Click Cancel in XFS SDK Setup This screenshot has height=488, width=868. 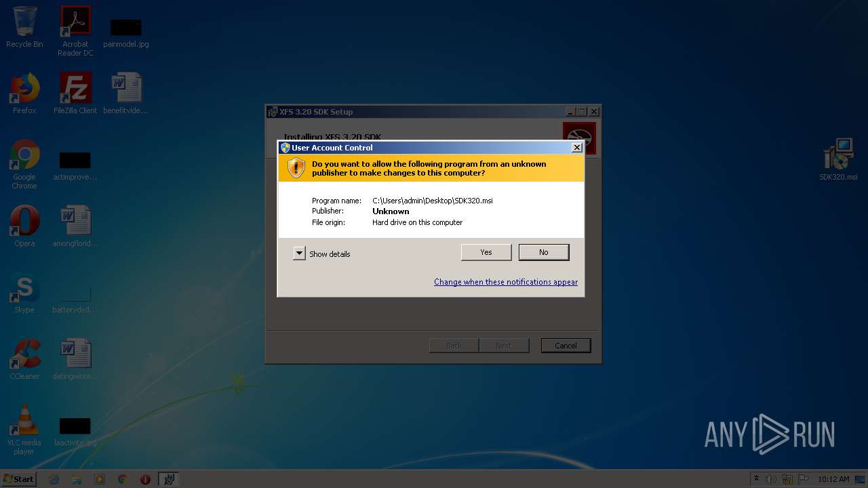tap(566, 346)
